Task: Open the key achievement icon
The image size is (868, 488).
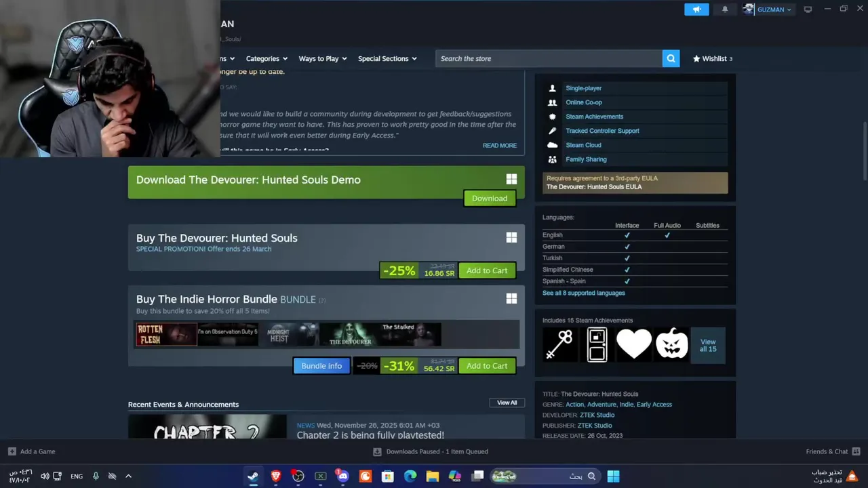Action: 560,344
